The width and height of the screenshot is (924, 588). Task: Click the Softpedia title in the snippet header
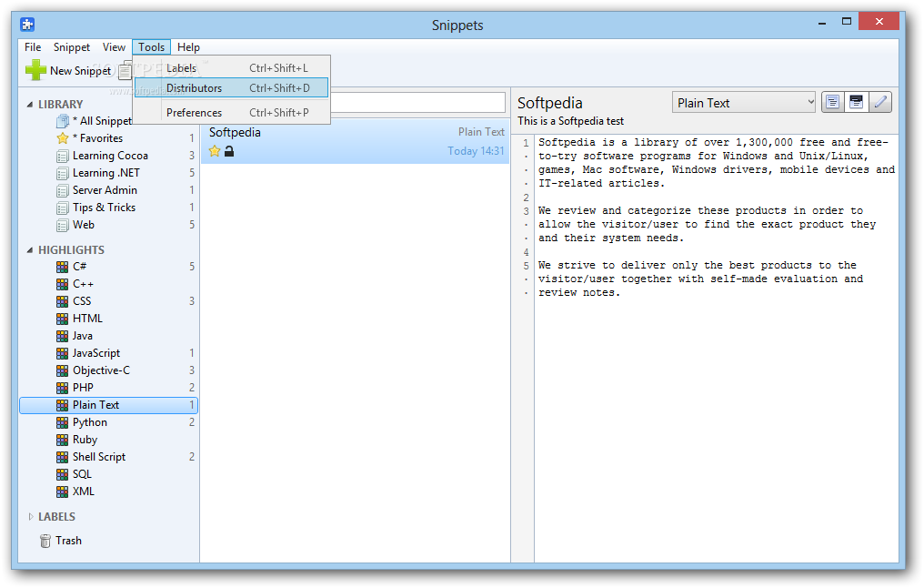tap(550, 103)
